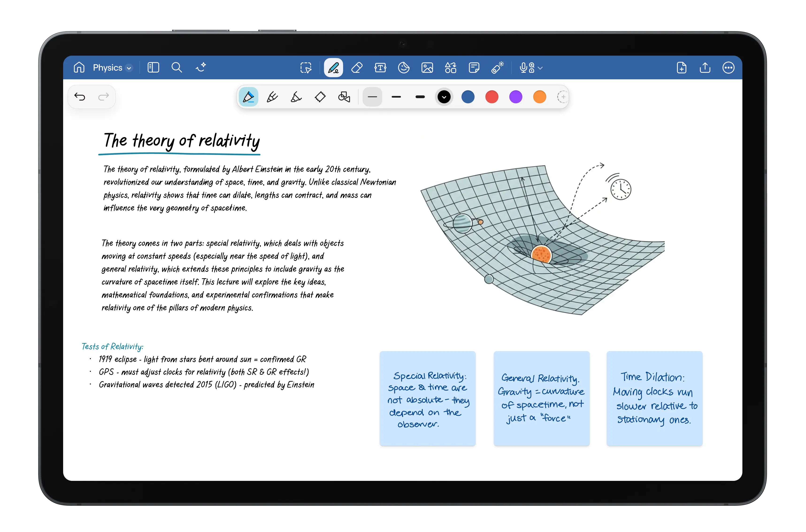Viewport: 806px width, 532px height.
Task: Select the Eraser tool
Action: 357,68
